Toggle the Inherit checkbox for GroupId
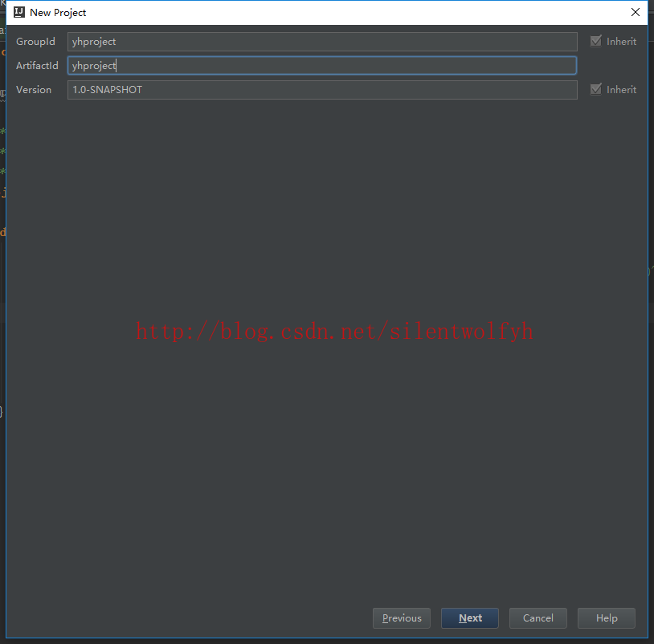The image size is (654, 644). click(x=595, y=42)
